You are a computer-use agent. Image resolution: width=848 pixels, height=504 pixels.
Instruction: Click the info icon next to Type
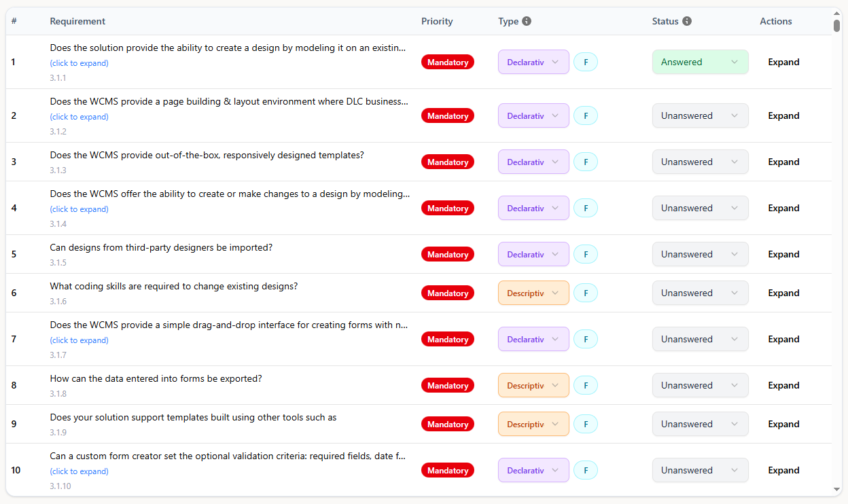pyautogui.click(x=527, y=21)
